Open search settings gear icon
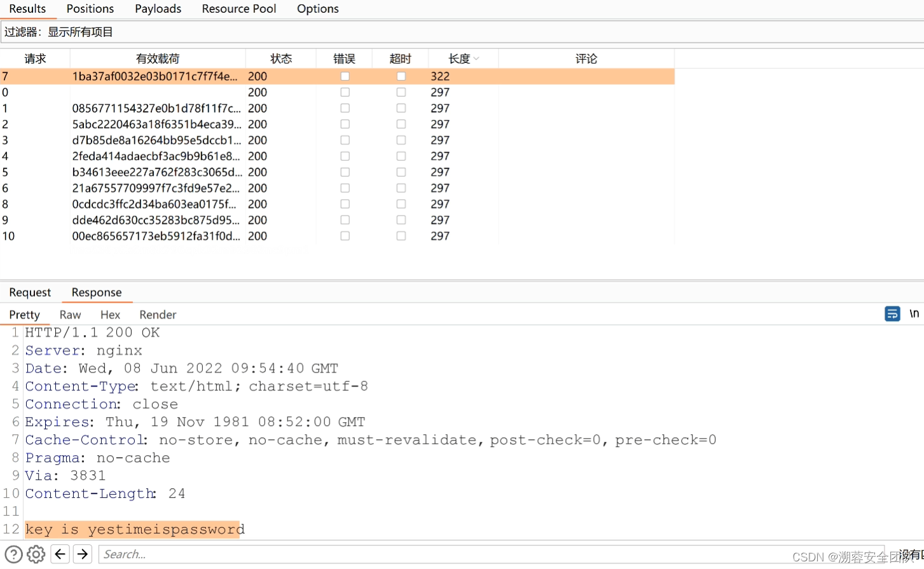The height and width of the screenshot is (569, 924). point(36,554)
